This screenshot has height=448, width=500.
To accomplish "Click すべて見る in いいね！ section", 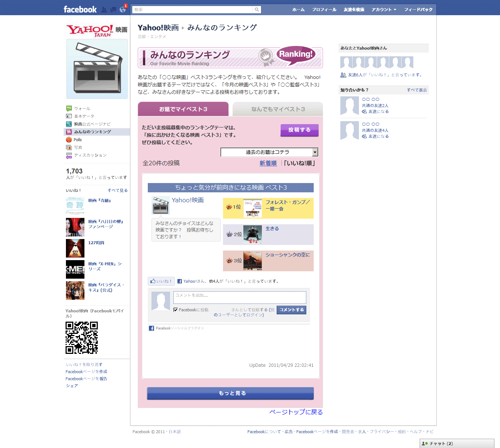I will 118,190.
